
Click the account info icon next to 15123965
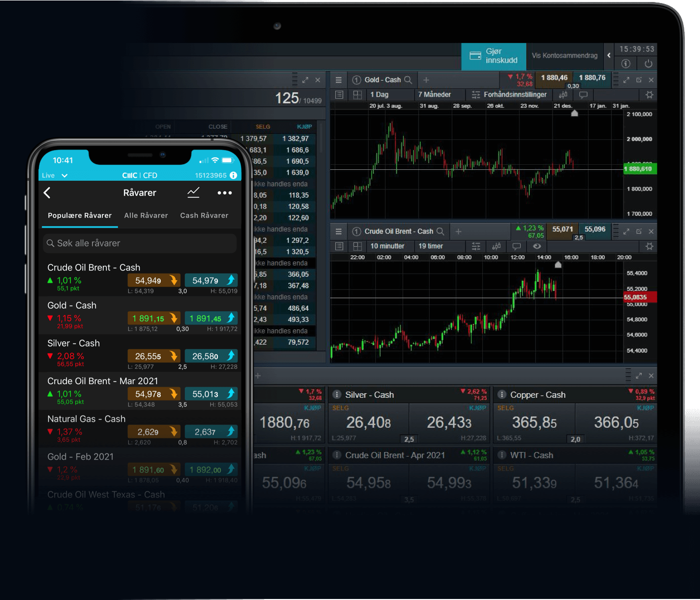[234, 175]
